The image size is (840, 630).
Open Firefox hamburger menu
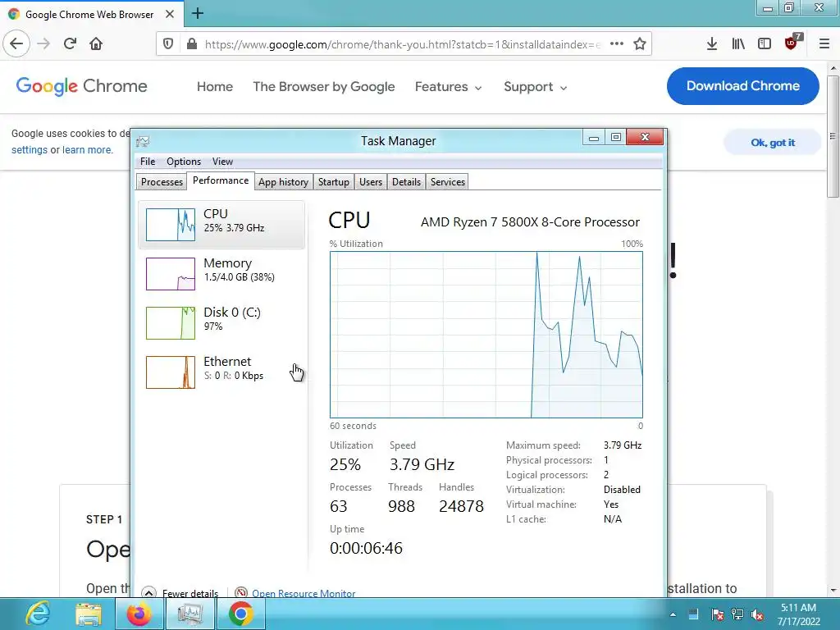click(x=824, y=44)
